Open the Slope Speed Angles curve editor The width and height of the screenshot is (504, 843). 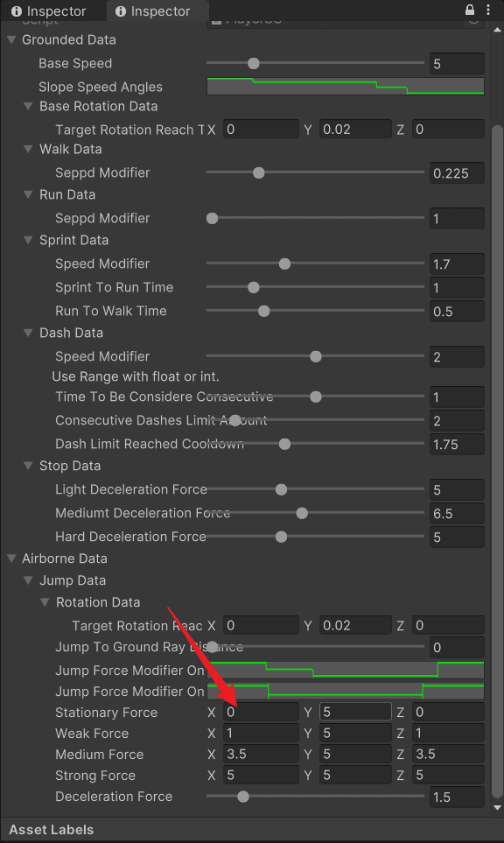pyautogui.click(x=346, y=87)
